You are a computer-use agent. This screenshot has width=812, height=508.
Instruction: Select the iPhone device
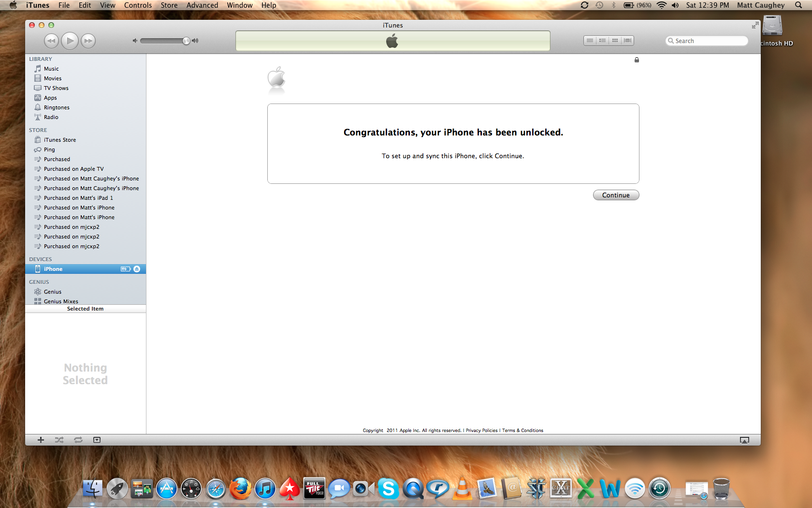pos(86,269)
